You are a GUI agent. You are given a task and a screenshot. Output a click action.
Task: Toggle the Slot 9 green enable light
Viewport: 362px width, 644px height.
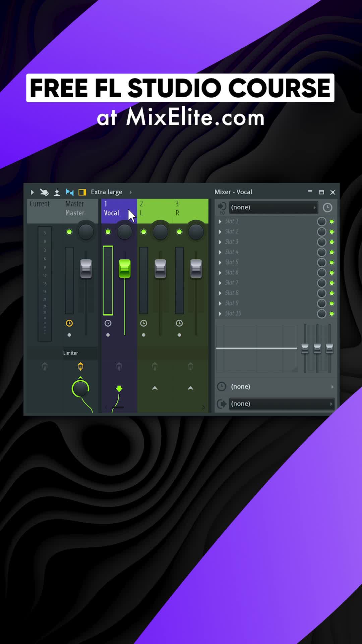click(x=332, y=304)
